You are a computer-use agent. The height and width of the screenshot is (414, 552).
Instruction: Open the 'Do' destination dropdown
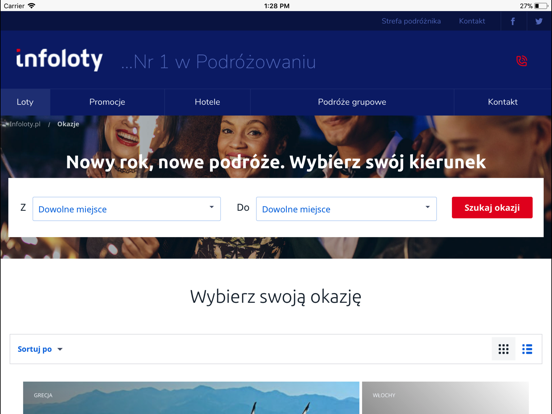(346, 209)
